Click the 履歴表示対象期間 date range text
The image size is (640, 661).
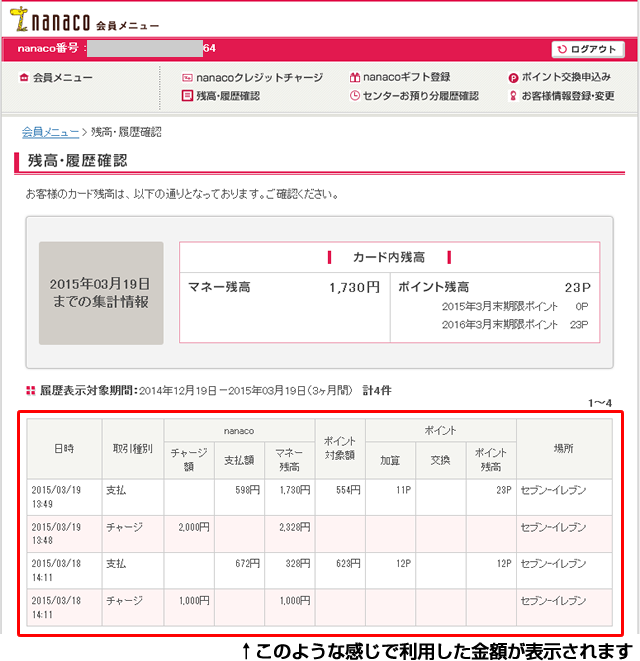click(x=245, y=391)
